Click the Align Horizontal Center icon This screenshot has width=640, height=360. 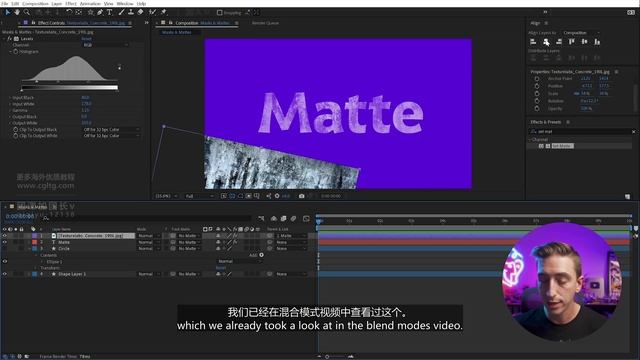tap(546, 42)
